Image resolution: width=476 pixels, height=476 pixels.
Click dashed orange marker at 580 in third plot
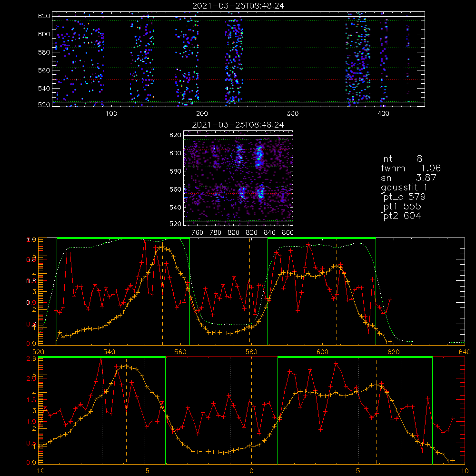coord(250,291)
